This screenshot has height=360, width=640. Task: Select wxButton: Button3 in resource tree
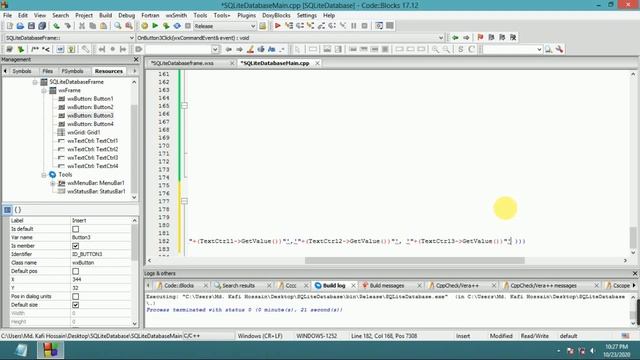pyautogui.click(x=90, y=116)
